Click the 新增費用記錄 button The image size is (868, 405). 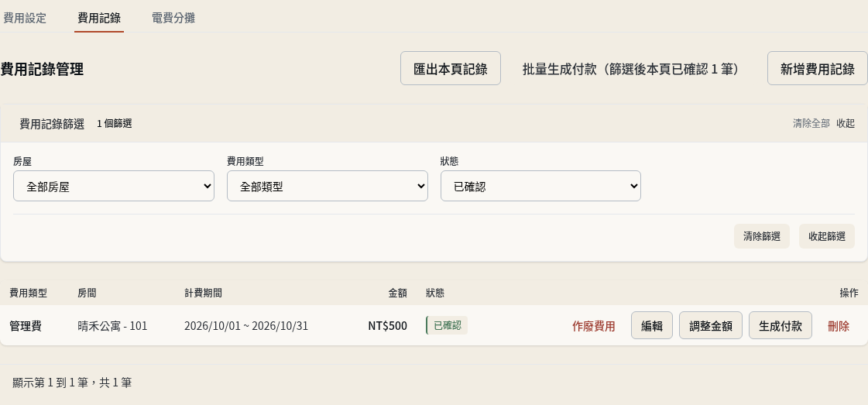(818, 69)
